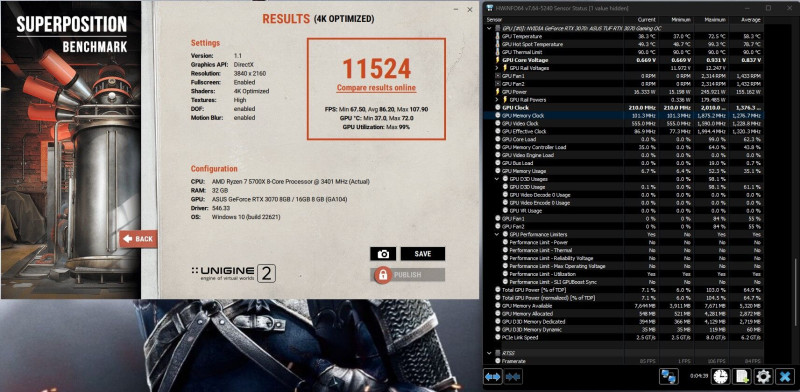The height and width of the screenshot is (392, 800).
Task: Select the GPU Video Decode 0 Usage row
Action: pos(623,195)
